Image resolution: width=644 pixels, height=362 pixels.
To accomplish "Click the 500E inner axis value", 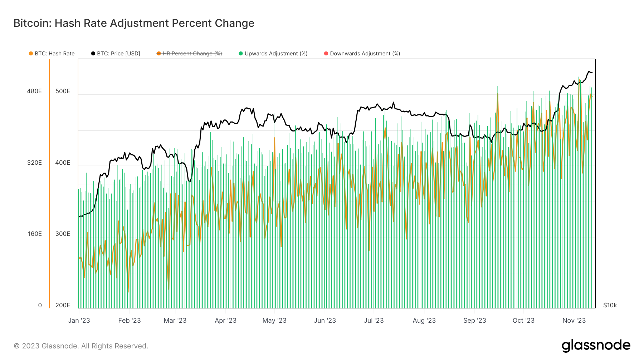I will click(63, 91).
